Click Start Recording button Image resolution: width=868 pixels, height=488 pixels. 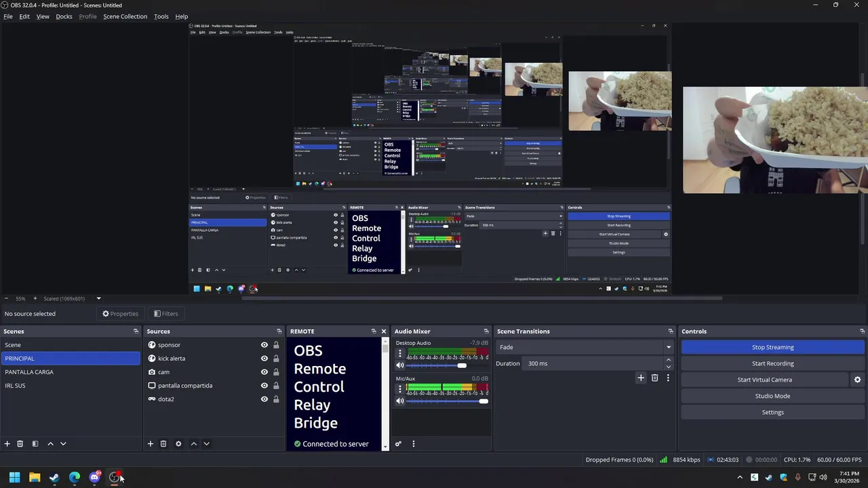click(x=772, y=363)
